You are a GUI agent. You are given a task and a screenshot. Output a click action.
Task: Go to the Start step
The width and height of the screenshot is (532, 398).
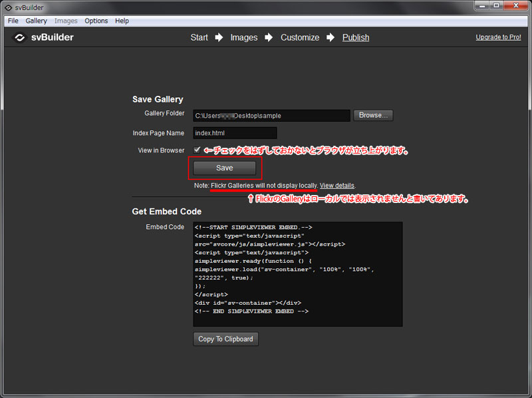tap(199, 37)
